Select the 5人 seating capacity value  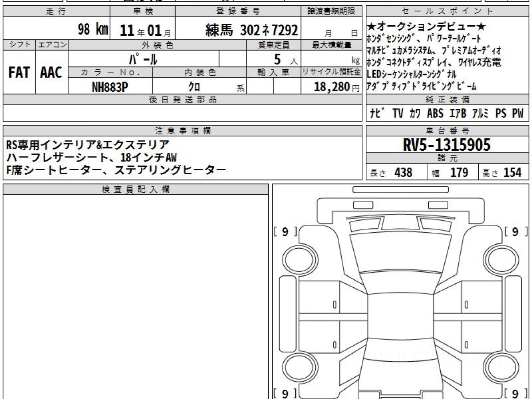point(286,59)
